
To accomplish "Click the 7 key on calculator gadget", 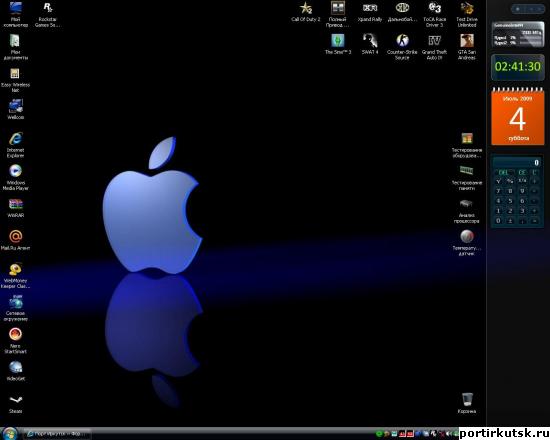I will pyautogui.click(x=498, y=191).
